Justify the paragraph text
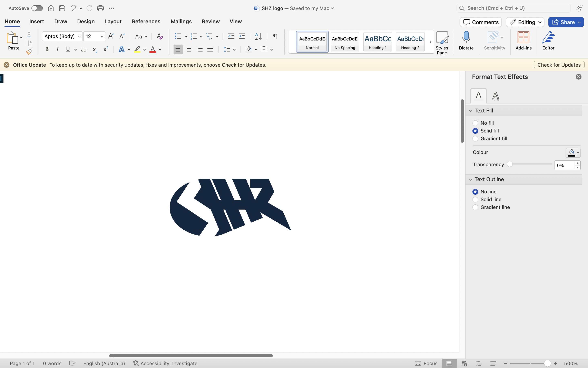 click(x=210, y=49)
